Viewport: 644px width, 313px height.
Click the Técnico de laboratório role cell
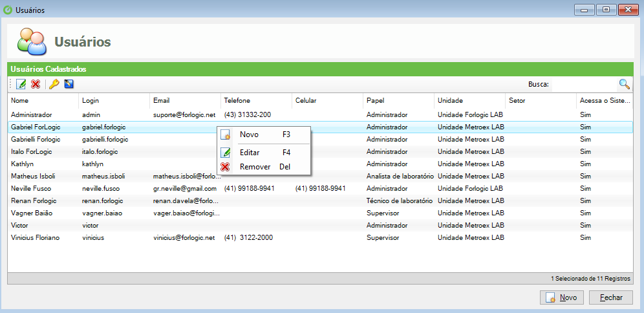[x=400, y=201]
